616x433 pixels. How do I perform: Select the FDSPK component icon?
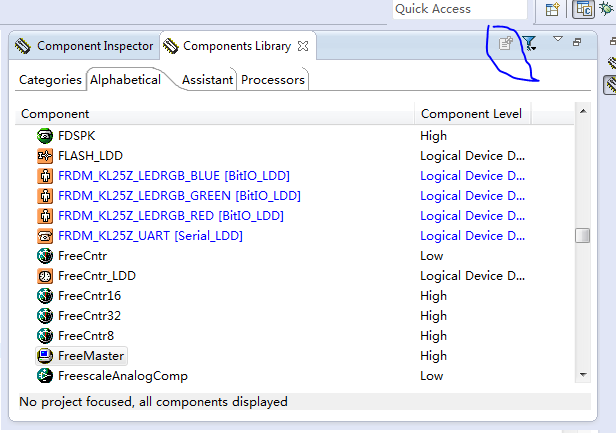click(45, 135)
